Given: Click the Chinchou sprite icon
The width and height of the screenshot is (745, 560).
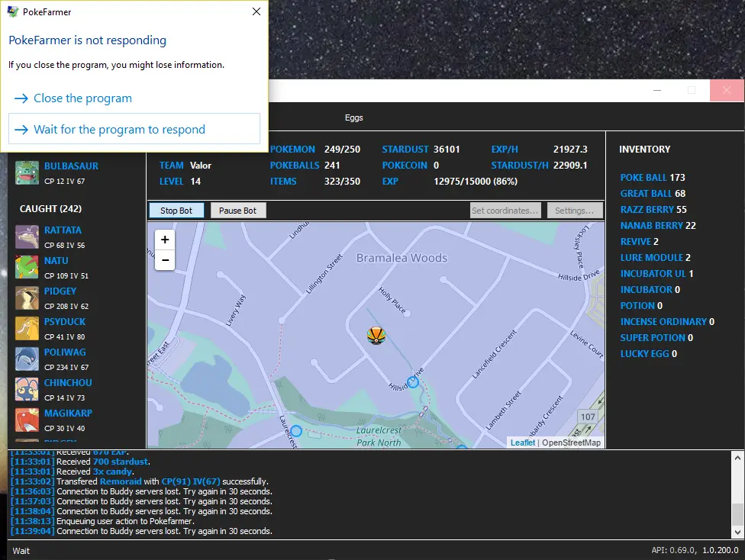Looking at the screenshot, I should pos(27,389).
